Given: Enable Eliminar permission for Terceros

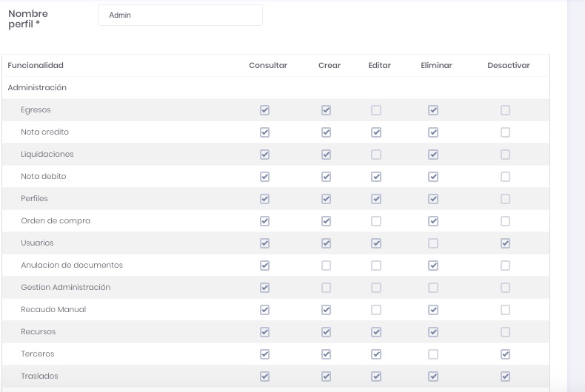Looking at the screenshot, I should point(433,354).
